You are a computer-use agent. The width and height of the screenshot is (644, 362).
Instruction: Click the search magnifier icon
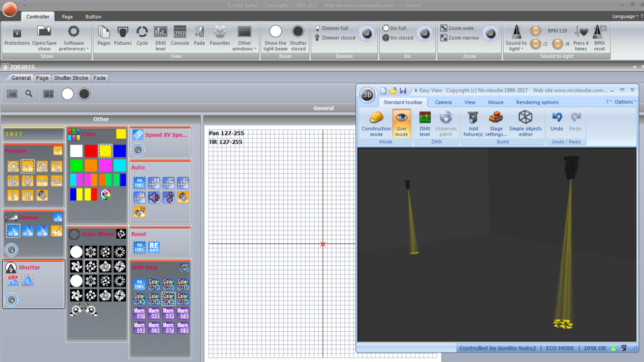[29, 94]
